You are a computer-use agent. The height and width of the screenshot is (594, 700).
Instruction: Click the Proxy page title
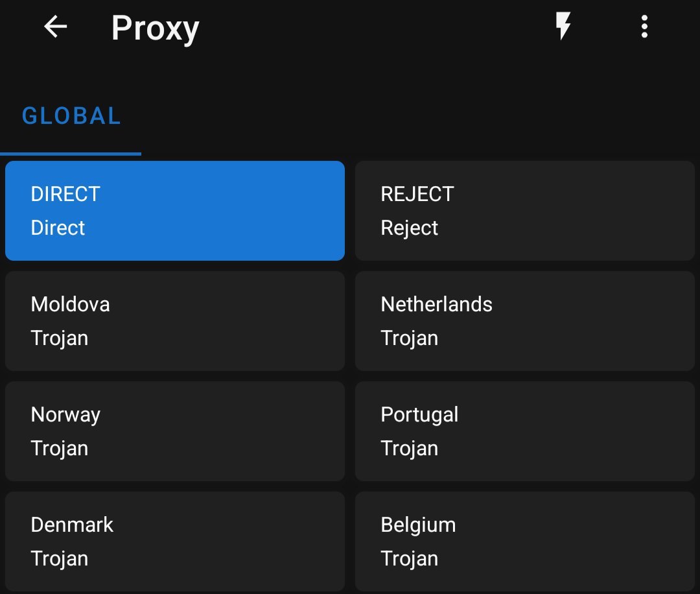155,29
